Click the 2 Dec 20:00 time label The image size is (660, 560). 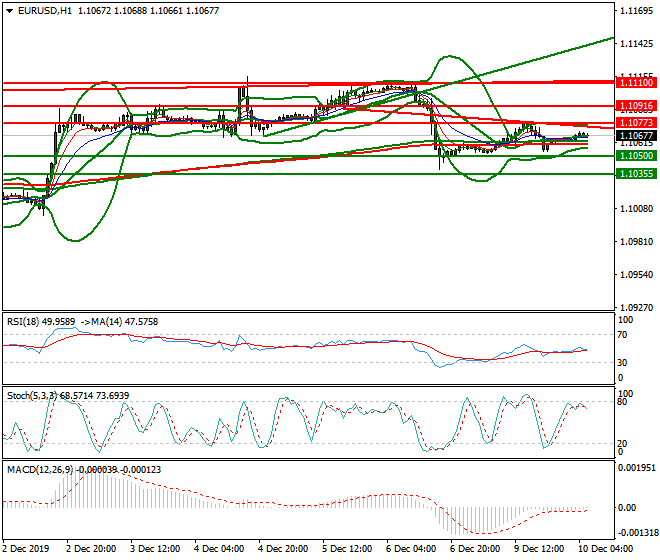(91, 549)
